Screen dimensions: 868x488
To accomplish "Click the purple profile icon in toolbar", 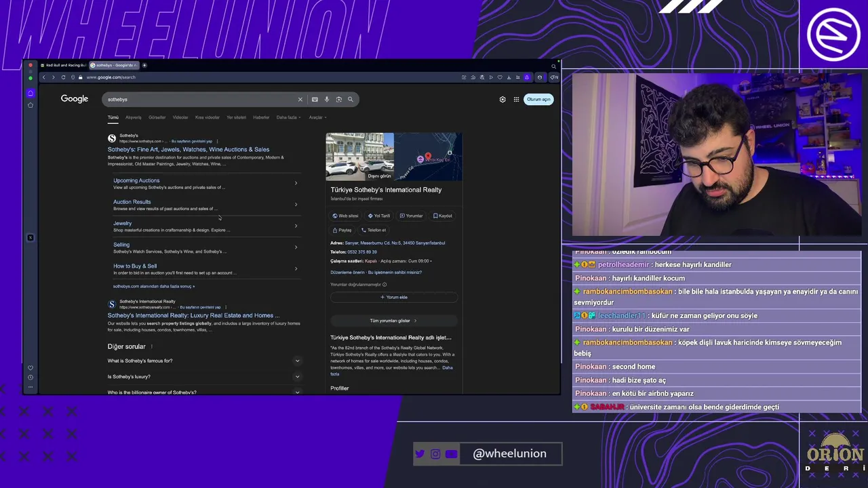I will (x=527, y=77).
